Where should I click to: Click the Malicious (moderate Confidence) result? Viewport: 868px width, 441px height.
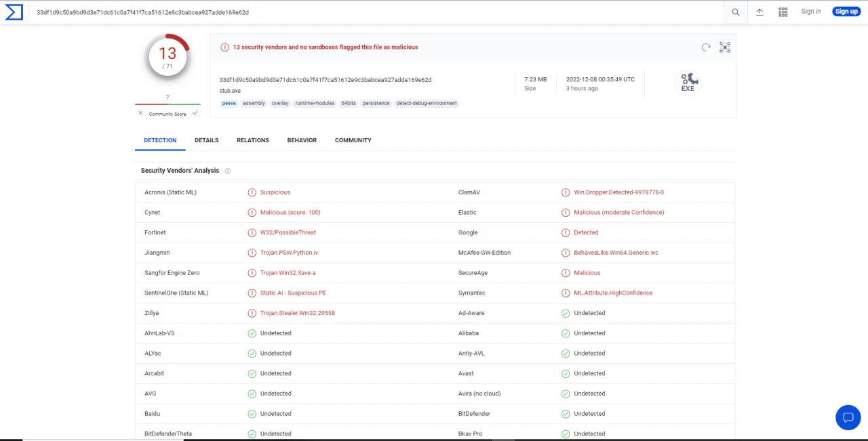click(x=619, y=213)
